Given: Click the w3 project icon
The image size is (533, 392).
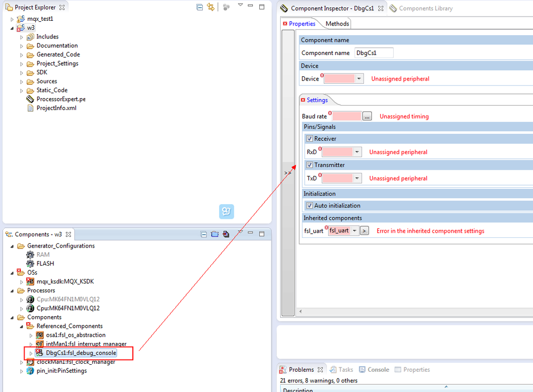Looking at the screenshot, I should click(x=21, y=28).
